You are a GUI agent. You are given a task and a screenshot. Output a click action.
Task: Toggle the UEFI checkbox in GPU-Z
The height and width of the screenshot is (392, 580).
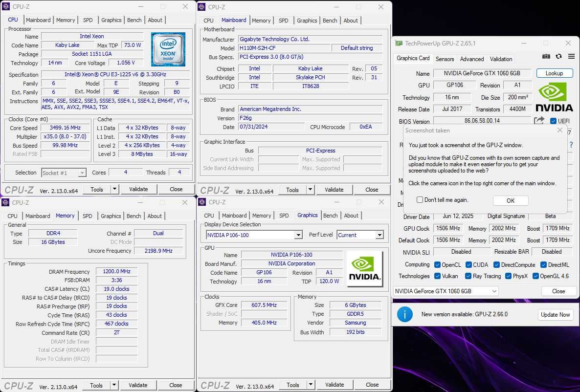pyautogui.click(x=554, y=121)
